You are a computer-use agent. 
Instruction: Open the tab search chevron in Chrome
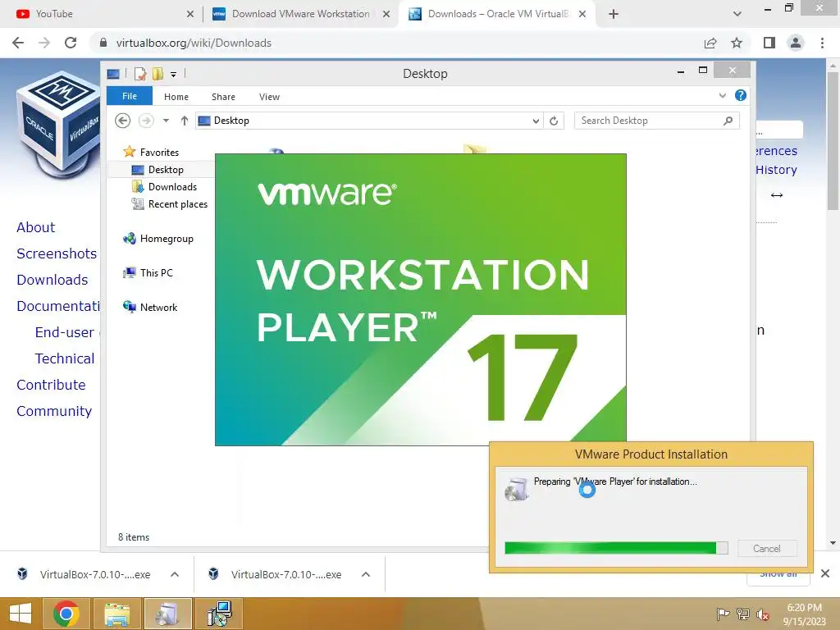click(x=737, y=14)
